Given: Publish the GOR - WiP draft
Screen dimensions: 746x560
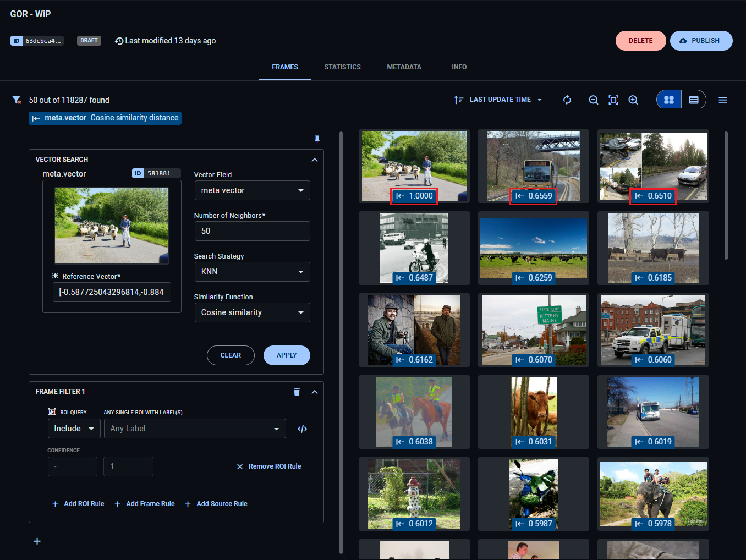Looking at the screenshot, I should pyautogui.click(x=701, y=40).
